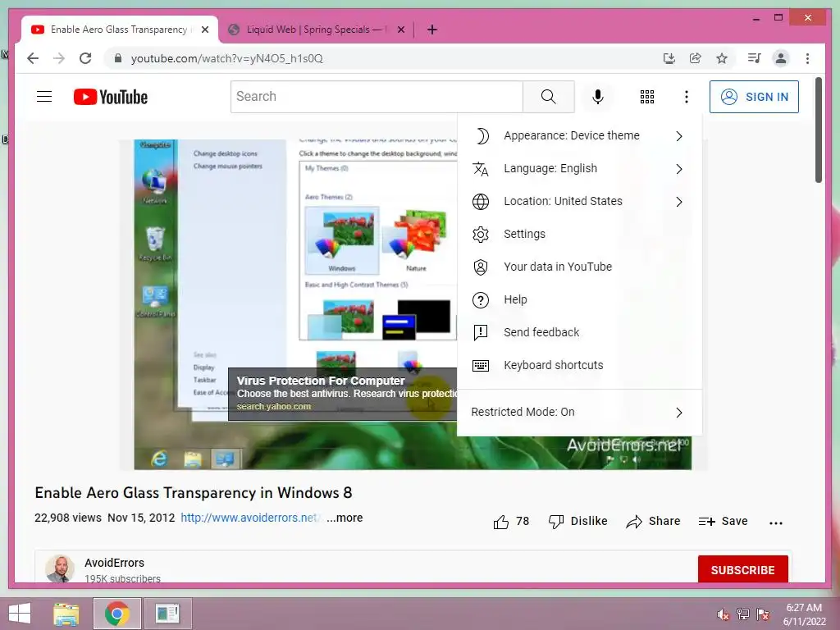The width and height of the screenshot is (840, 630).
Task: Reload the page
Action: (85, 58)
